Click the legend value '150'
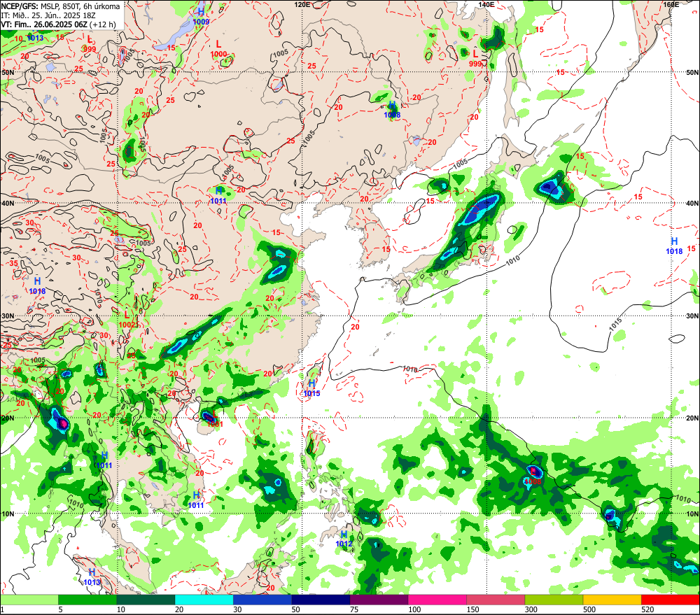 point(472,609)
